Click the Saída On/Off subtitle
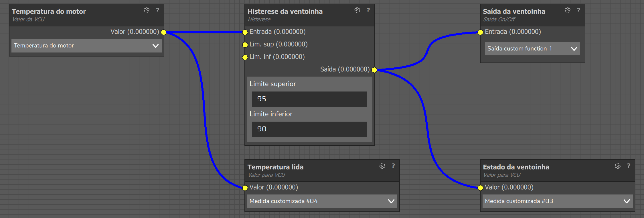Viewport: 644px width, 218px height. pyautogui.click(x=499, y=20)
